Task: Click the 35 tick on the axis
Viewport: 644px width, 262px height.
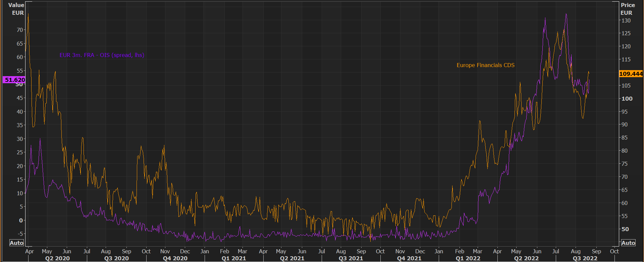Action: (x=20, y=125)
